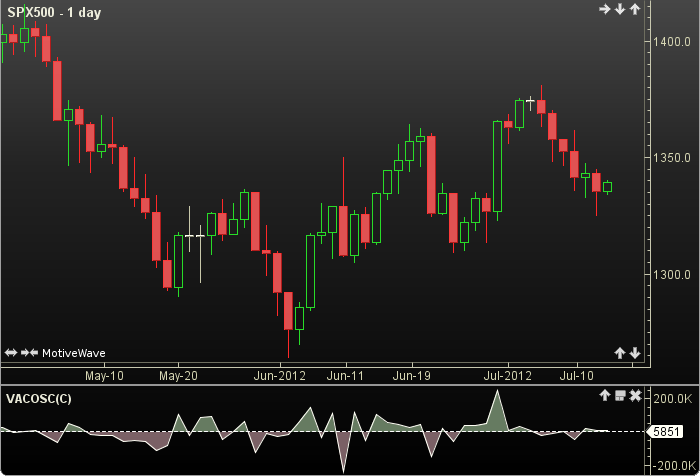
Task: Click the Jun-19 date label
Action: point(412,376)
